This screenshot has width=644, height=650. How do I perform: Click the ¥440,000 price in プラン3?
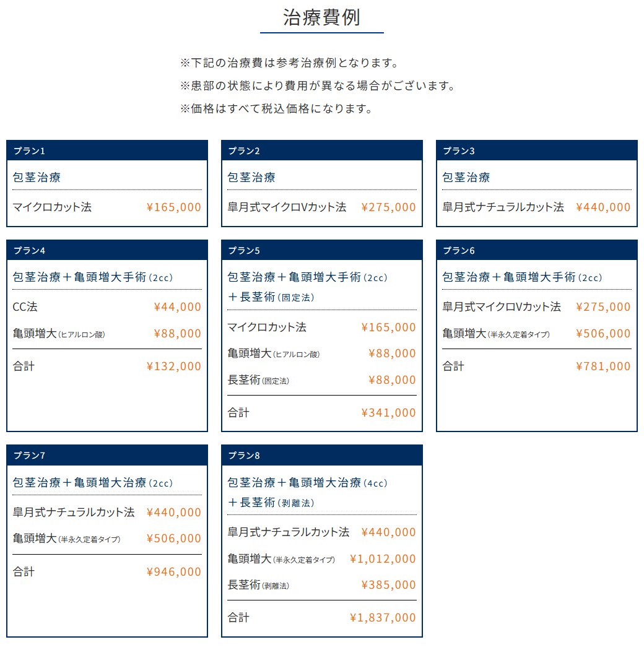coord(603,207)
